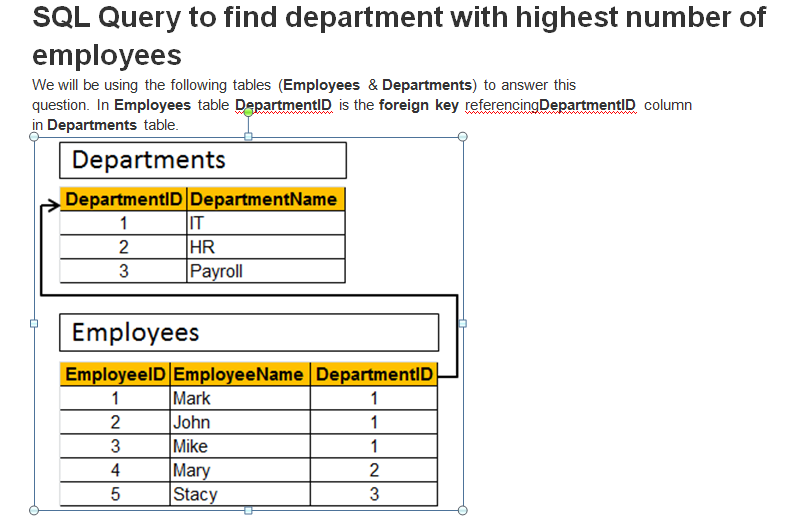
Task: Click the "HR" department name cell
Action: point(266,247)
